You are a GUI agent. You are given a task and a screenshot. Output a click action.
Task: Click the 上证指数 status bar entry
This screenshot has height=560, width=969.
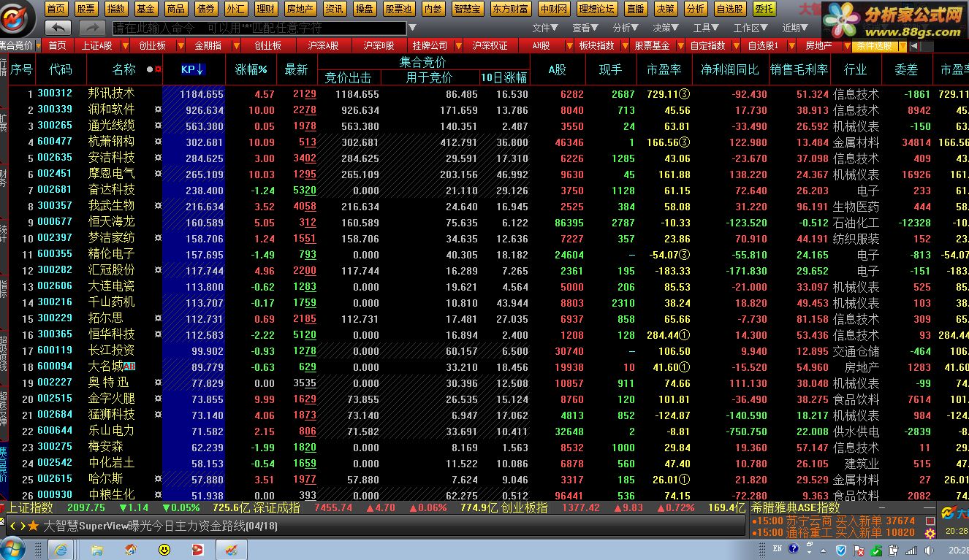tap(31, 507)
